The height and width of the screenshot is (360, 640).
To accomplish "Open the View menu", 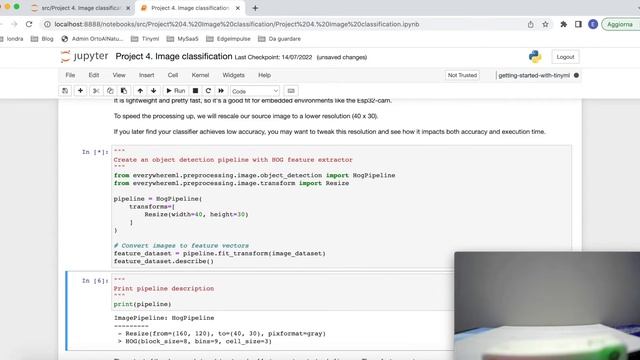I will pos(119,75).
